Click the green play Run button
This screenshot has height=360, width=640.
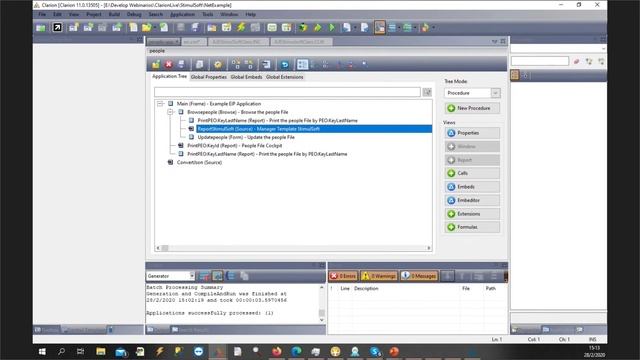331,27
